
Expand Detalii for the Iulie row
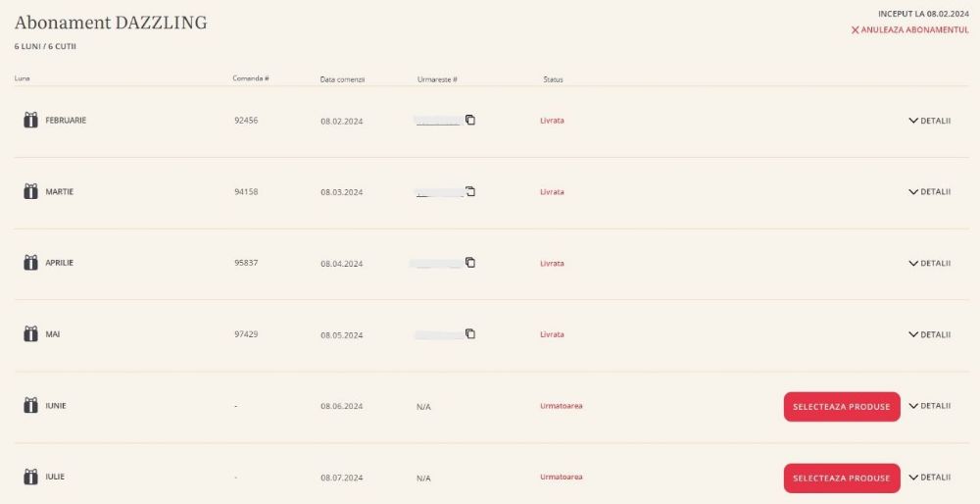click(929, 478)
